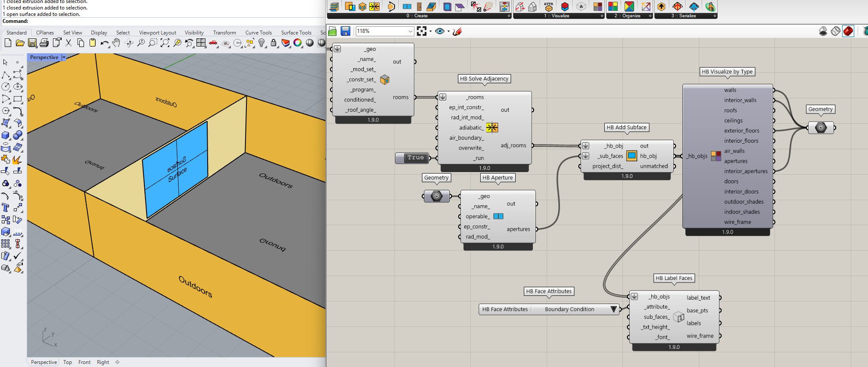Click the Grasshopper save document icon

(345, 31)
